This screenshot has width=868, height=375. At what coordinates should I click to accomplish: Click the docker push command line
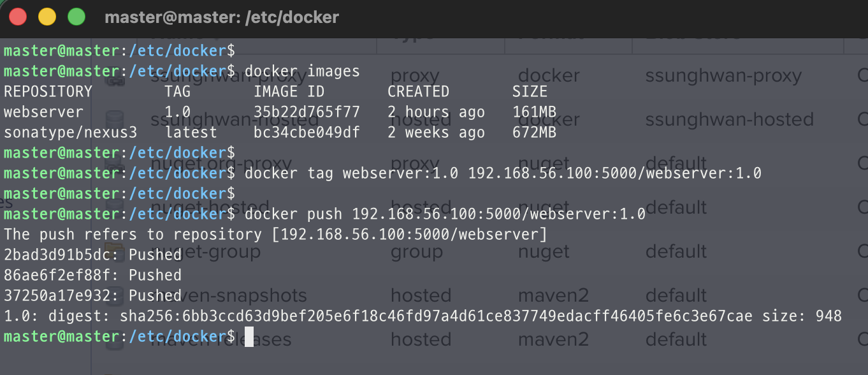445,214
